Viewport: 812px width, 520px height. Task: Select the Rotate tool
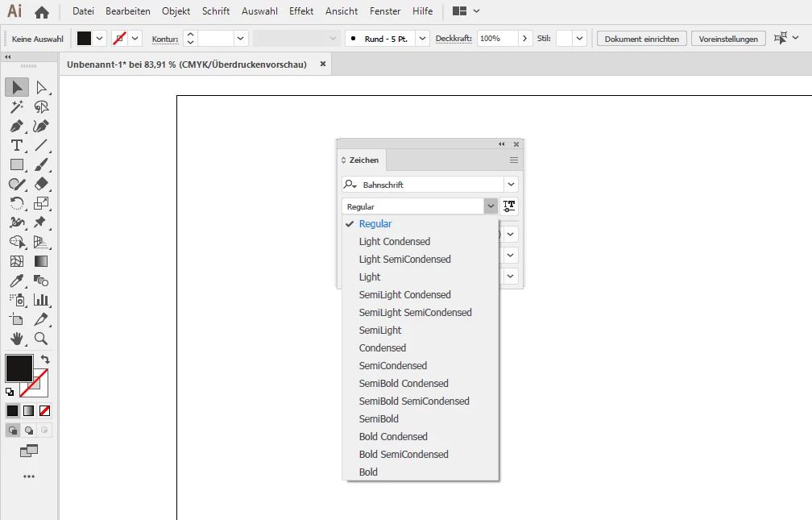pos(17,203)
